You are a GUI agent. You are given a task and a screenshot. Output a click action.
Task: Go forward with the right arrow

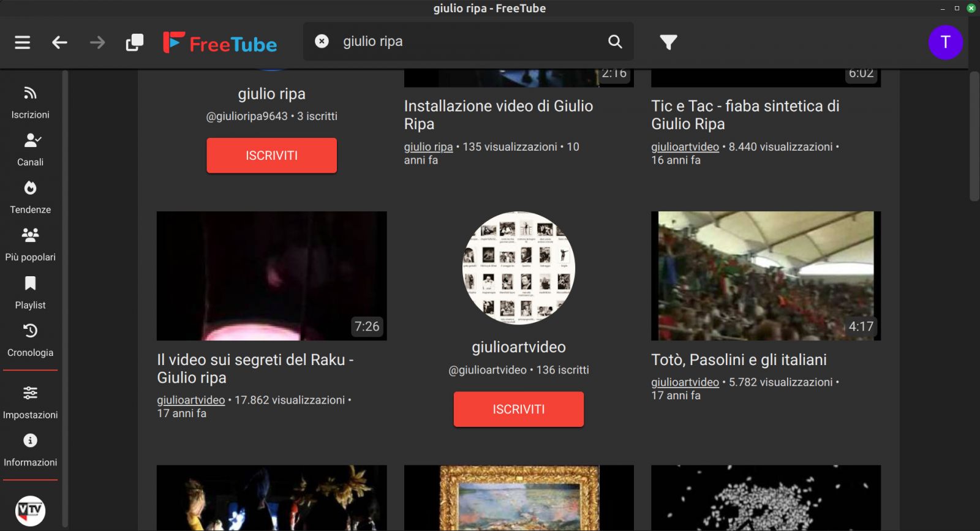tap(97, 42)
